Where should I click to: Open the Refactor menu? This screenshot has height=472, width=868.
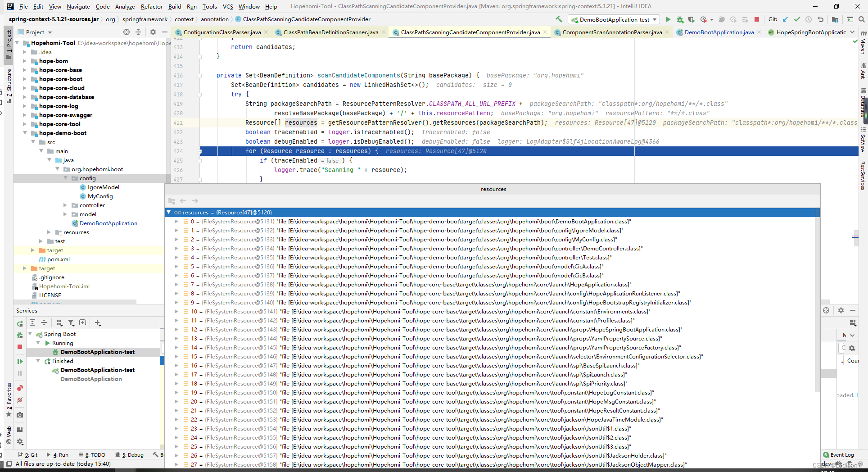pos(152,6)
